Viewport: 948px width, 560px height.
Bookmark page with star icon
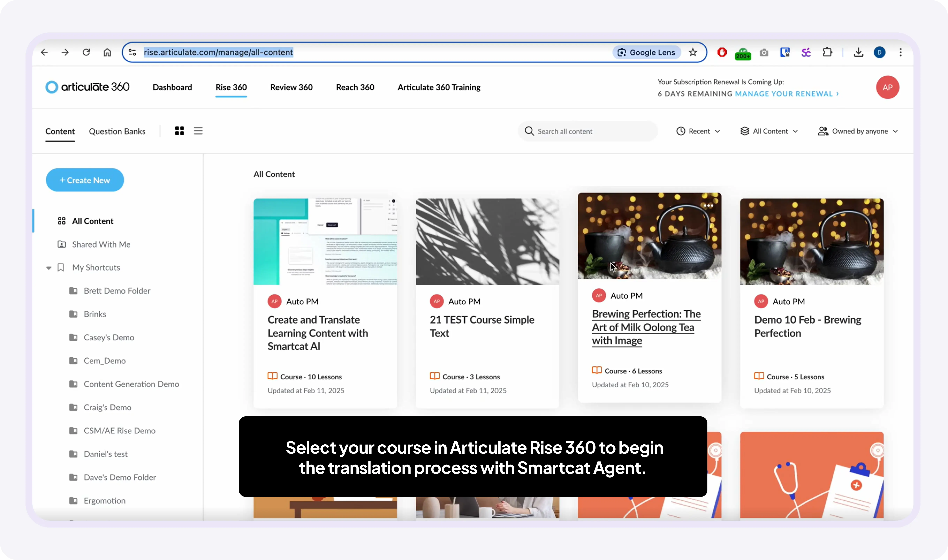(x=693, y=52)
